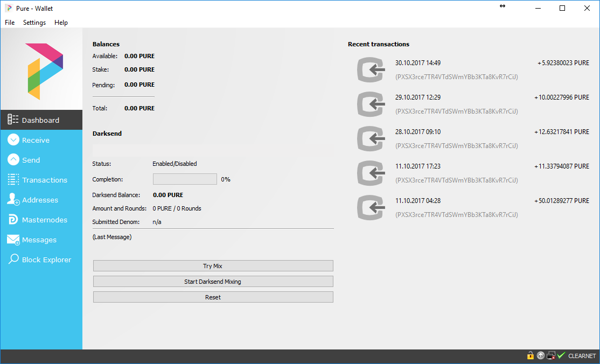Click the received icon for 11.10.2017 17:23

point(371,173)
